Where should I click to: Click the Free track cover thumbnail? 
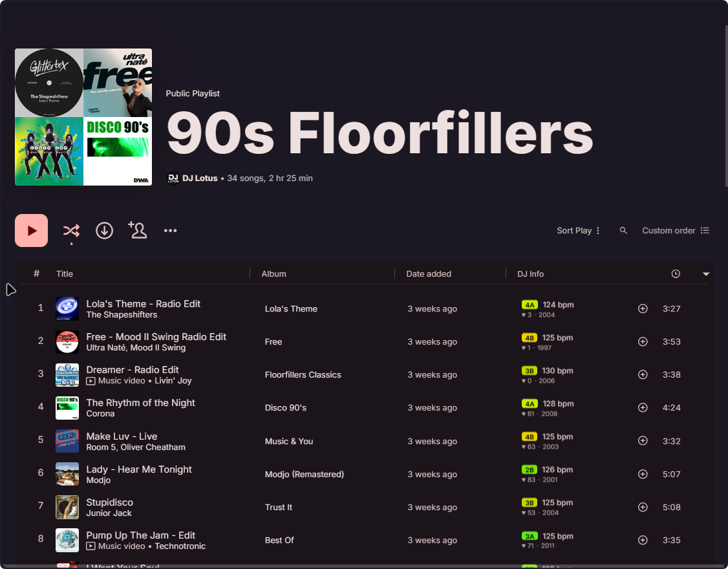(67, 342)
